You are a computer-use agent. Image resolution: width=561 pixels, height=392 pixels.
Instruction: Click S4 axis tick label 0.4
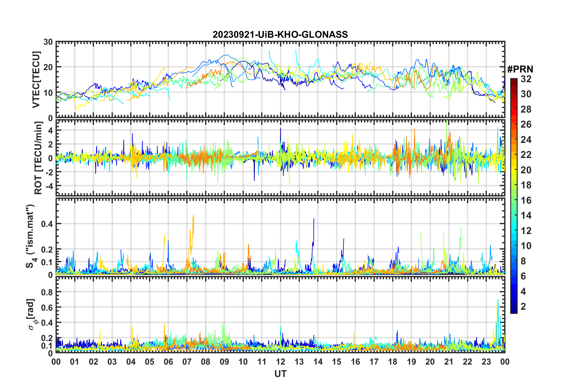point(47,224)
